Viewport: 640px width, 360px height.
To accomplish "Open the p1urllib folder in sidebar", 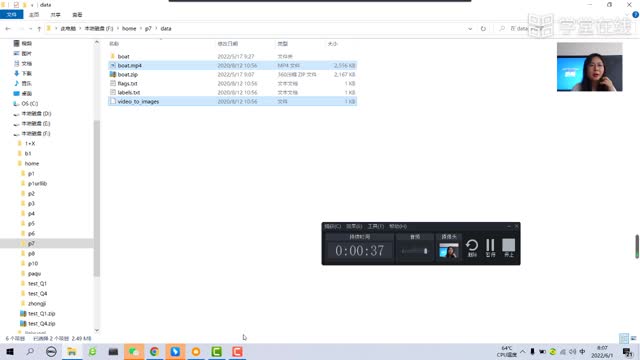I will tap(37, 183).
